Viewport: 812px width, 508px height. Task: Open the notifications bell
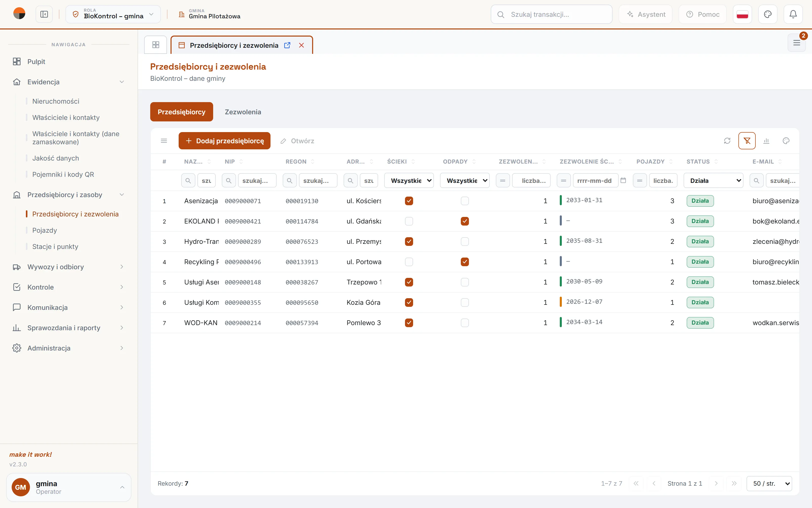tap(793, 14)
